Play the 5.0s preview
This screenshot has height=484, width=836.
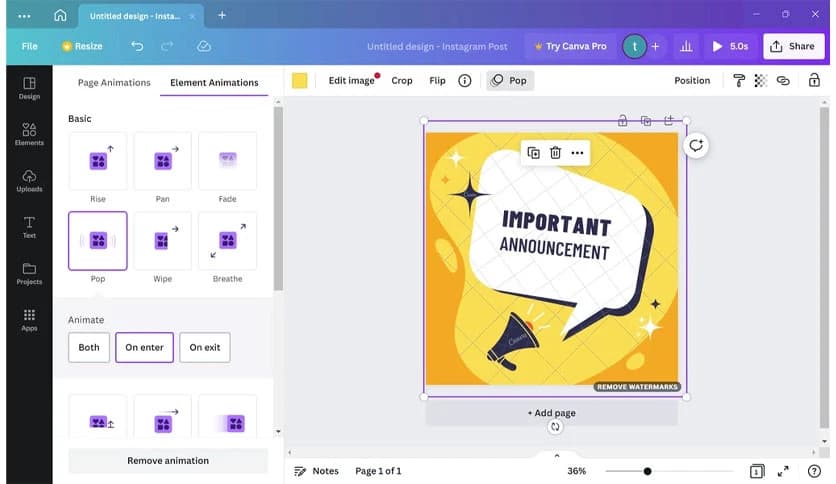[x=730, y=46]
